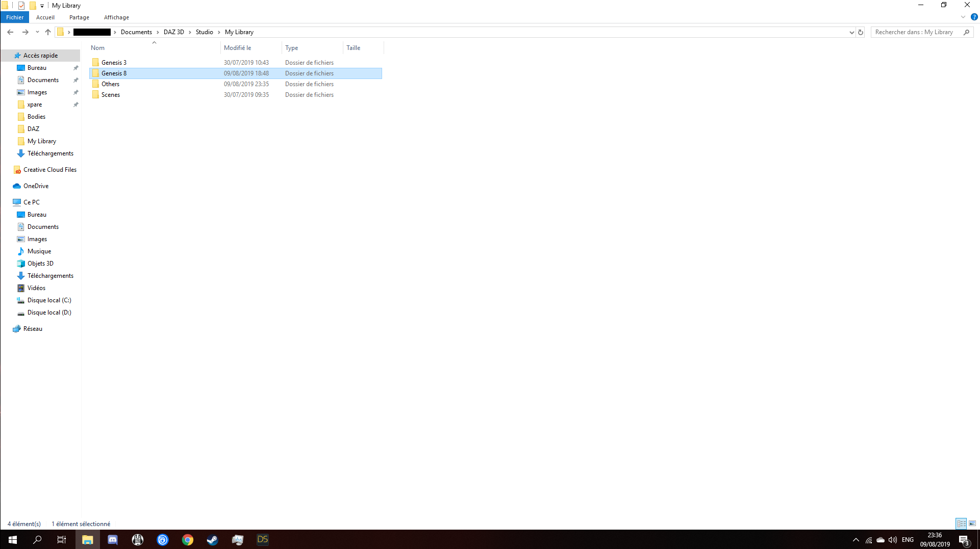The width and height of the screenshot is (980, 549).
Task: Refresh the My Library folder view
Action: click(861, 32)
